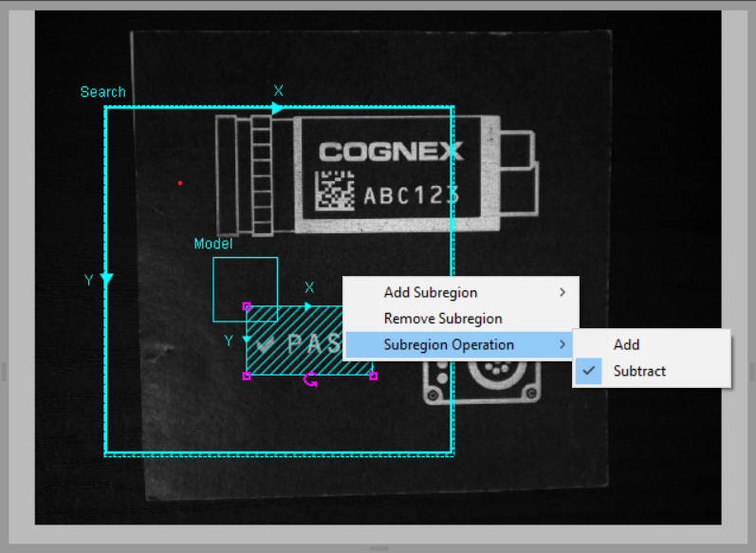Click the magenta rotation handle of the subregion
Viewport: 756px width, 553px height.
tap(310, 380)
